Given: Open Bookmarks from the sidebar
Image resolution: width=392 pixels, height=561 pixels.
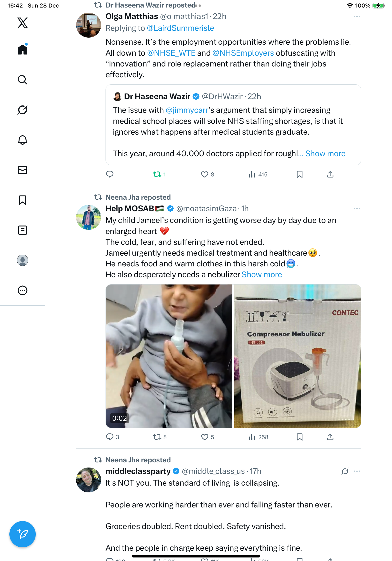Looking at the screenshot, I should (x=23, y=200).
